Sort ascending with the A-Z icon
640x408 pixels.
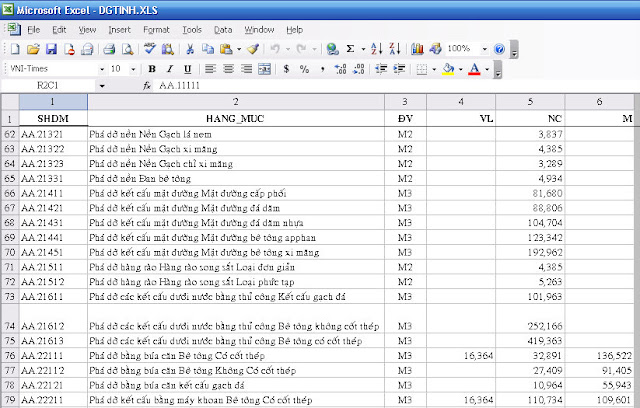[377, 49]
